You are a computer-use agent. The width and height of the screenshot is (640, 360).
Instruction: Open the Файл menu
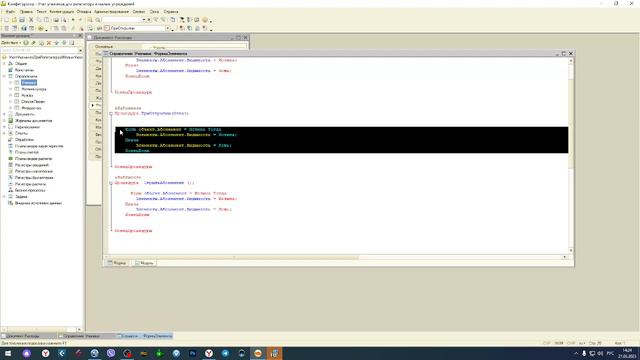(x=10, y=12)
